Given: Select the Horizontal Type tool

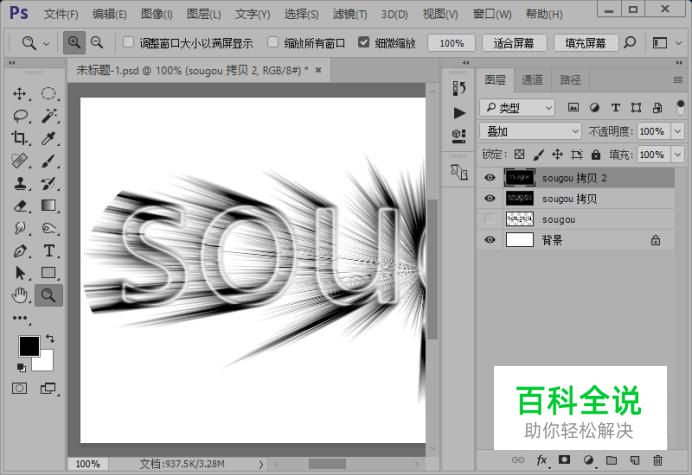Looking at the screenshot, I should (x=48, y=251).
